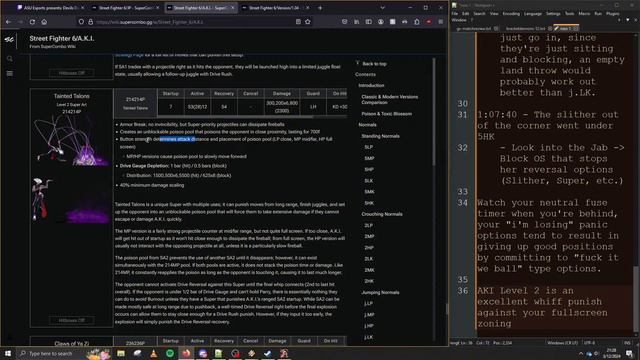The image size is (640, 360).
Task: Click the move table horizontal scrollbar
Action: pos(214,117)
